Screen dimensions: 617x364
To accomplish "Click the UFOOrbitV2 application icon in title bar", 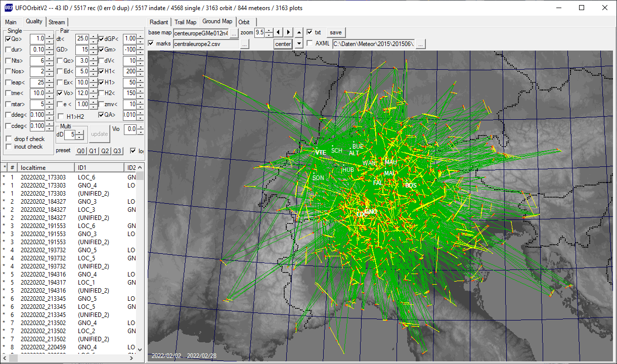I will (x=9, y=8).
